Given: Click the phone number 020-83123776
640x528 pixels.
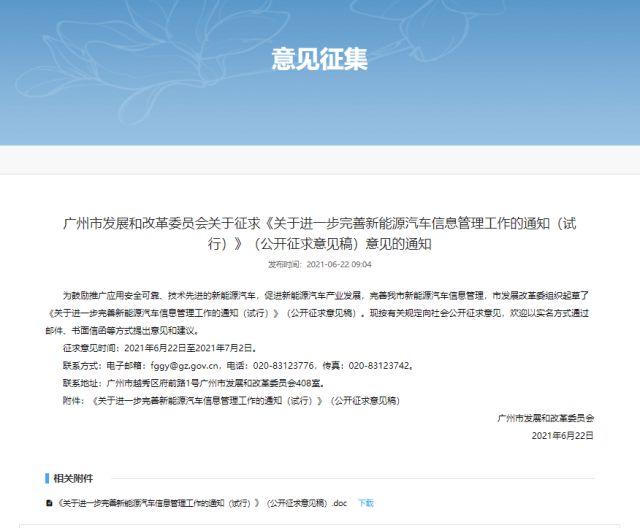Looking at the screenshot, I should pyautogui.click(x=283, y=366).
